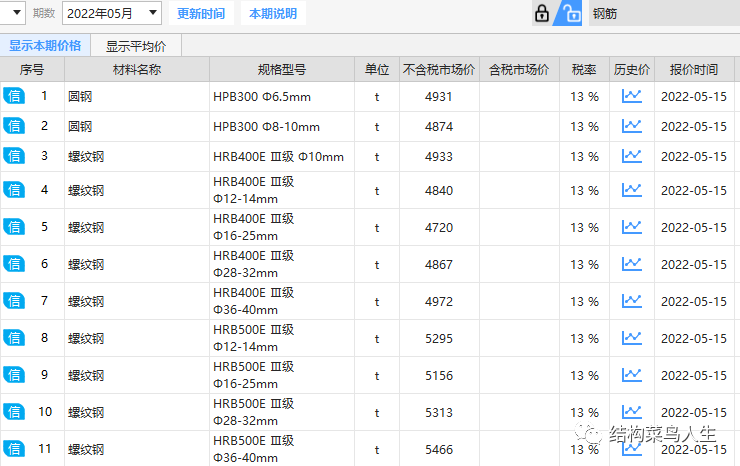View history chart for HRB400E Φ10mm
The width and height of the screenshot is (740, 466).
(631, 156)
